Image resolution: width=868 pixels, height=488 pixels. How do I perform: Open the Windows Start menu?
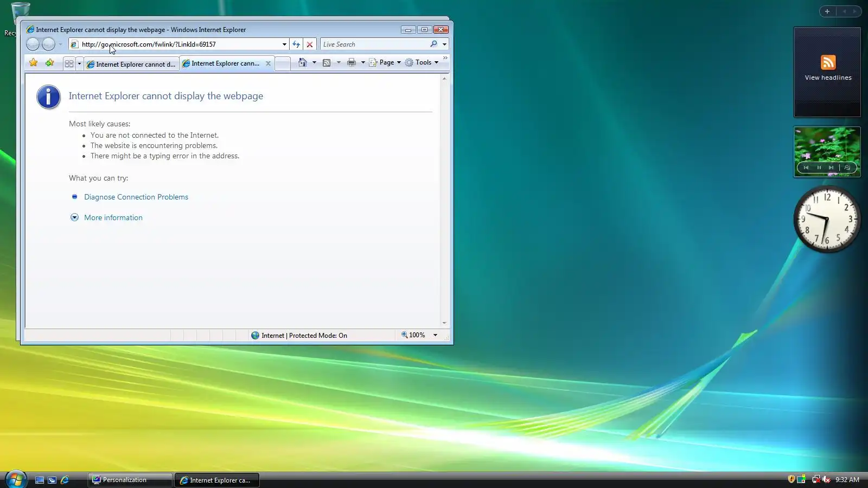(16, 479)
